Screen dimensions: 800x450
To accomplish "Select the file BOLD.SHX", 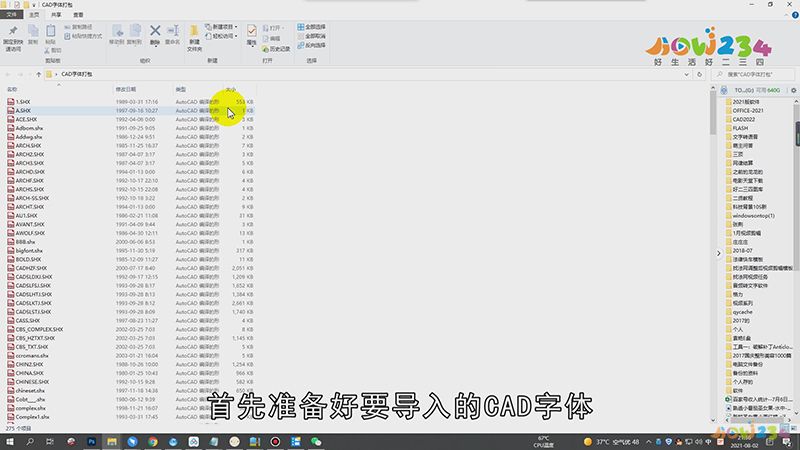I will click(28, 259).
